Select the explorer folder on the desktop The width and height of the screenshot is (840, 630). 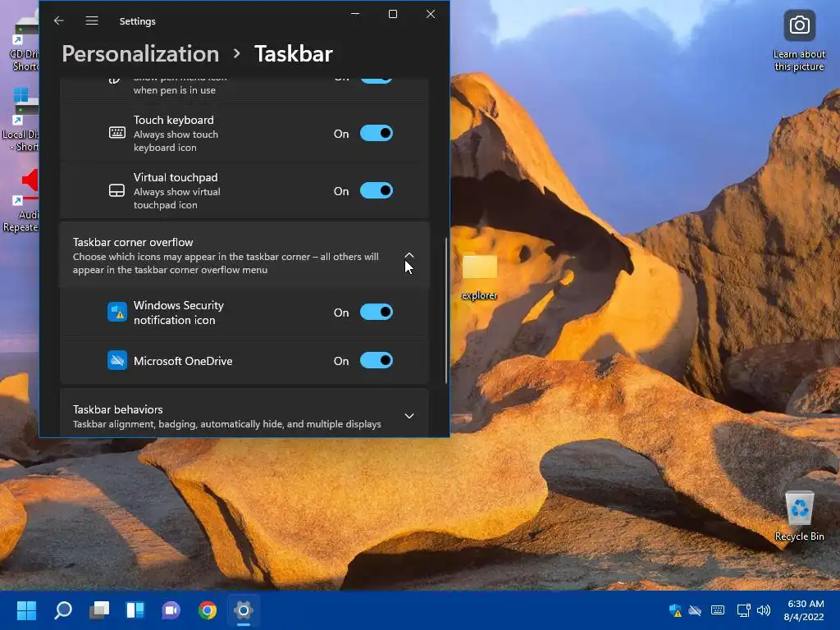[479, 276]
